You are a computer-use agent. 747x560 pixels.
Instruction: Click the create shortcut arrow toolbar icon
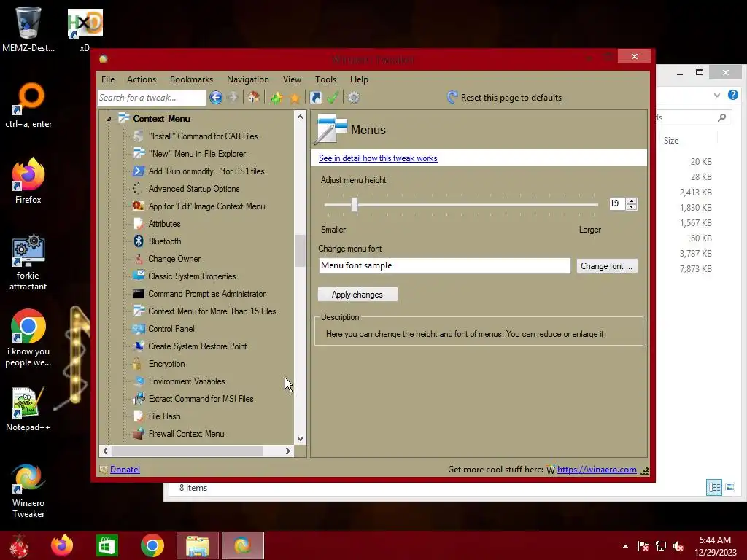(x=315, y=98)
